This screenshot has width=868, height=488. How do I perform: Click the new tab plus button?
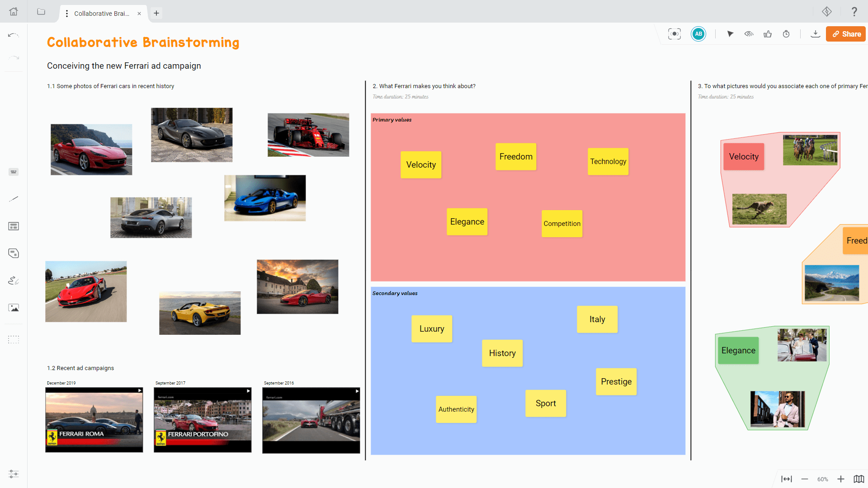156,13
